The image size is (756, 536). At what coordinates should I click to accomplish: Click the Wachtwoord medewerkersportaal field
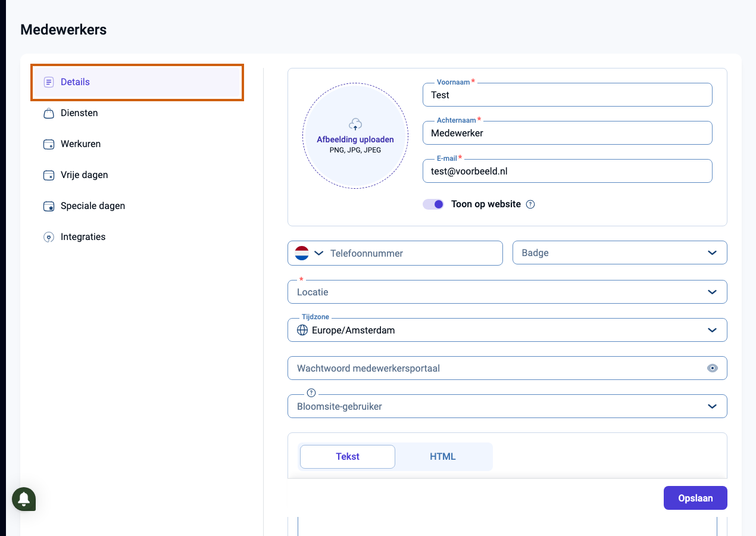pyautogui.click(x=507, y=368)
